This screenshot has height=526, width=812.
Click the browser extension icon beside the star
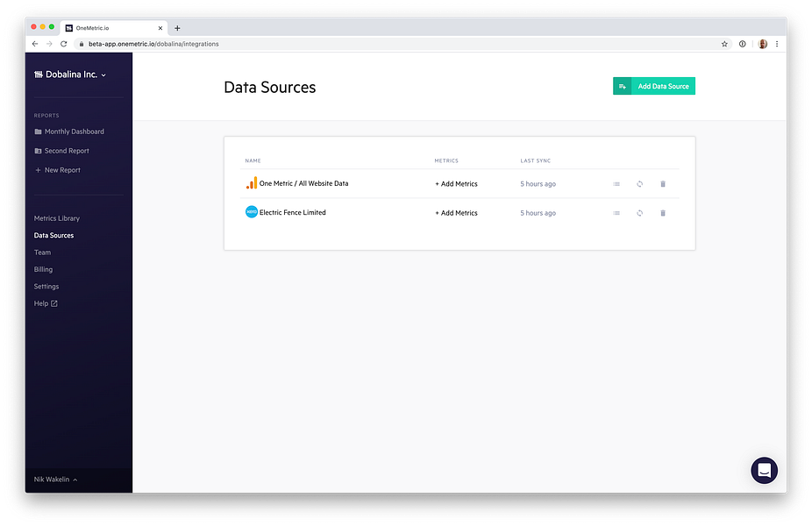coord(742,44)
